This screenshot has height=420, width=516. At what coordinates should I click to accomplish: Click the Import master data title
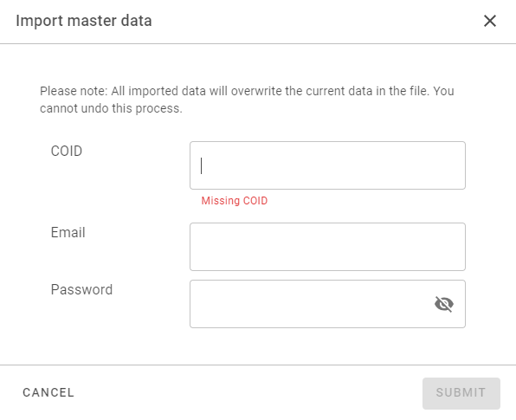click(84, 21)
